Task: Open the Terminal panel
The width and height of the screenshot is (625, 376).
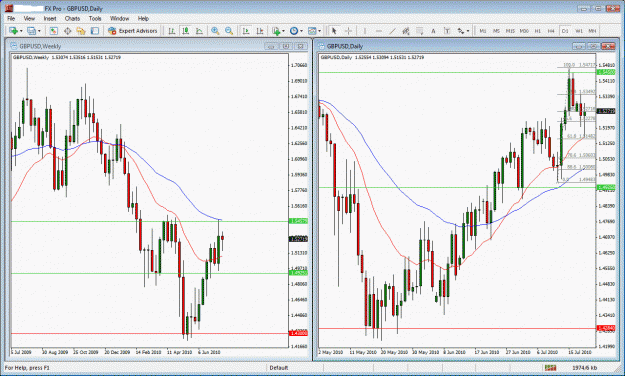Action: (94, 31)
